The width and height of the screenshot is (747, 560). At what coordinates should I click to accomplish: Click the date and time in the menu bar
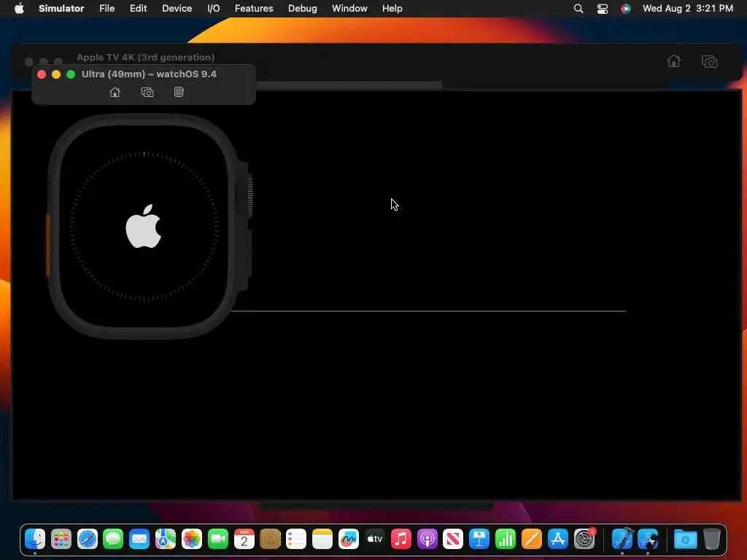(687, 9)
